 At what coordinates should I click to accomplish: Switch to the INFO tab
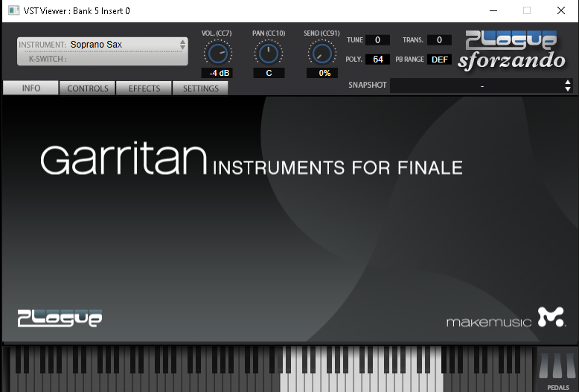click(x=31, y=89)
